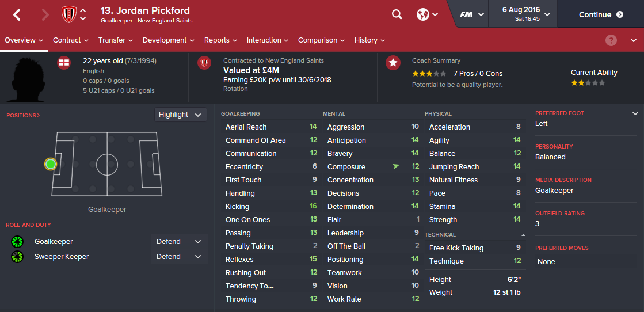Click the England flag icon

click(64, 63)
